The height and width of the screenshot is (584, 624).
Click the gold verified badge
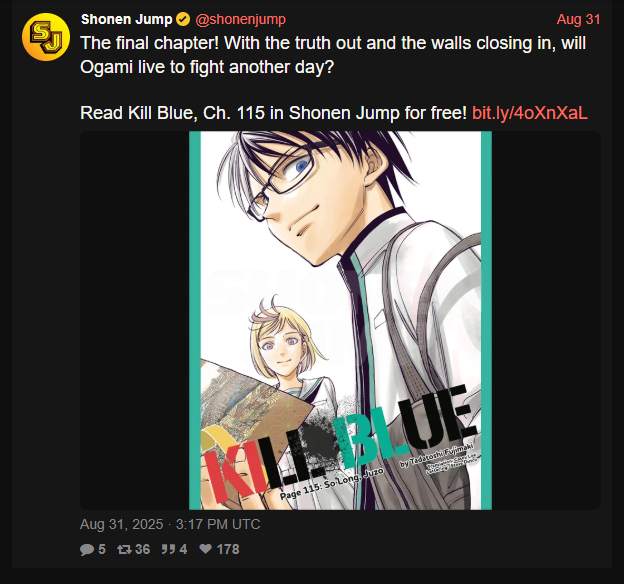(183, 20)
